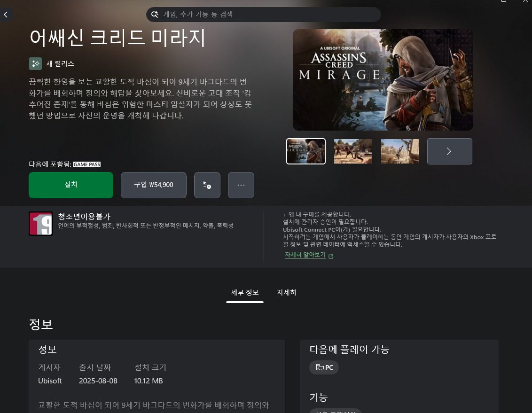The height and width of the screenshot is (413, 532).
Task: Go back with the left arrow icon
Action: pyautogui.click(x=6, y=15)
